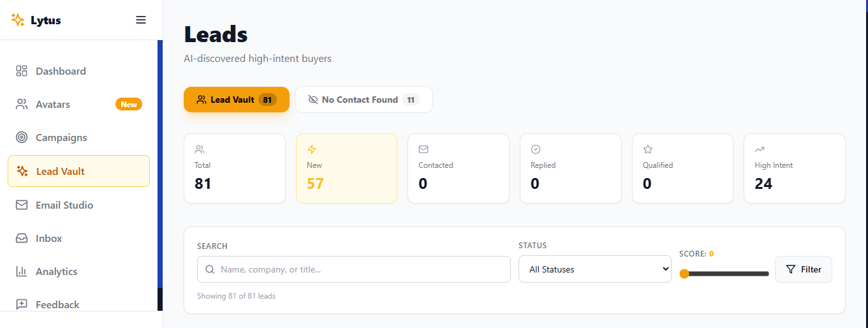Click the Filter button

(803, 269)
